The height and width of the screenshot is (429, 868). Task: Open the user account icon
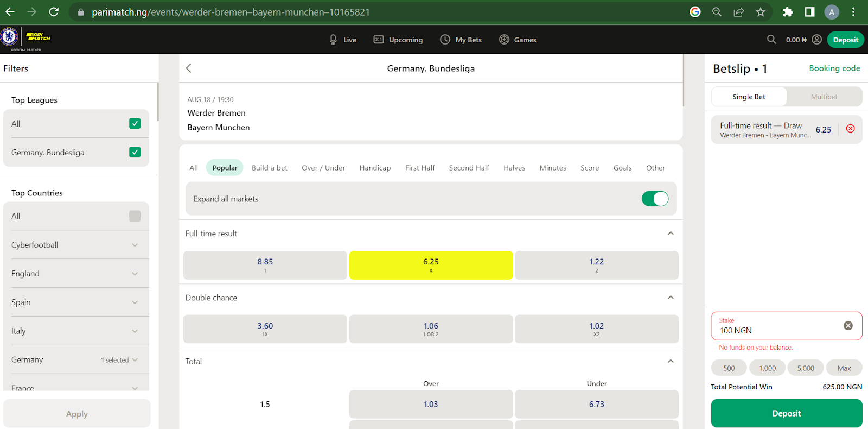(817, 39)
